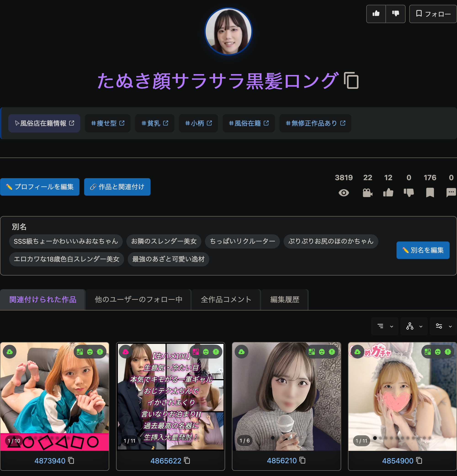Open the filter sliders dropdown
This screenshot has height=476, width=457.
[x=443, y=326]
